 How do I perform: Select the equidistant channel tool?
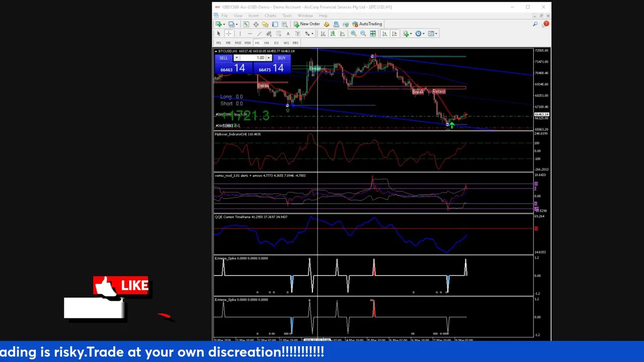coord(269,34)
